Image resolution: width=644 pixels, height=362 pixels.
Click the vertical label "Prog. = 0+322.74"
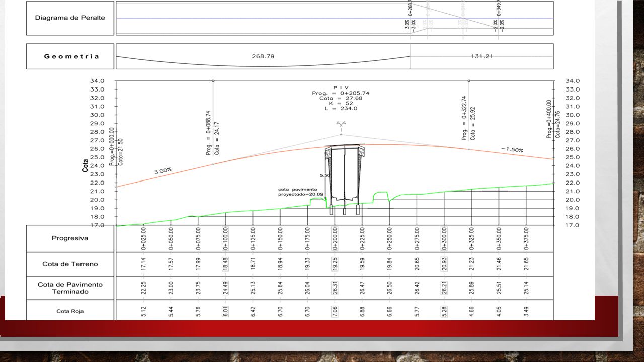click(x=464, y=118)
